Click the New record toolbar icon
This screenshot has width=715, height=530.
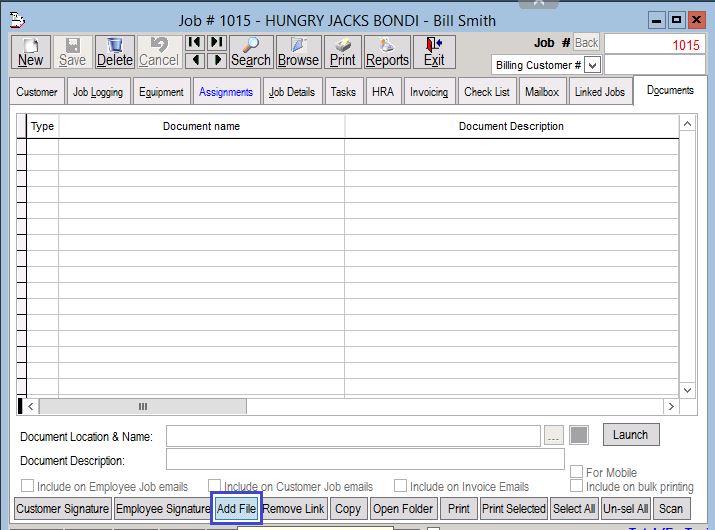(x=31, y=52)
